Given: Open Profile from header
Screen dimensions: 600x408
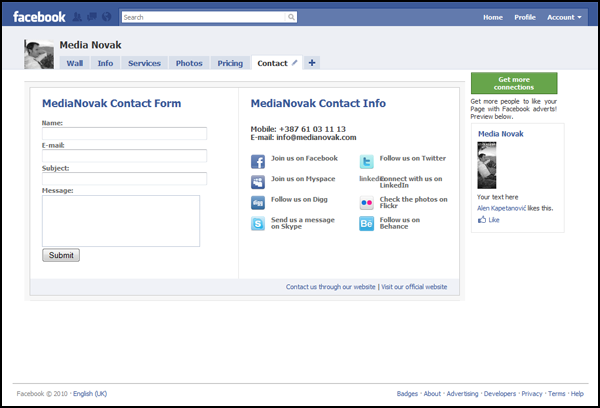Looking at the screenshot, I should coord(525,17).
